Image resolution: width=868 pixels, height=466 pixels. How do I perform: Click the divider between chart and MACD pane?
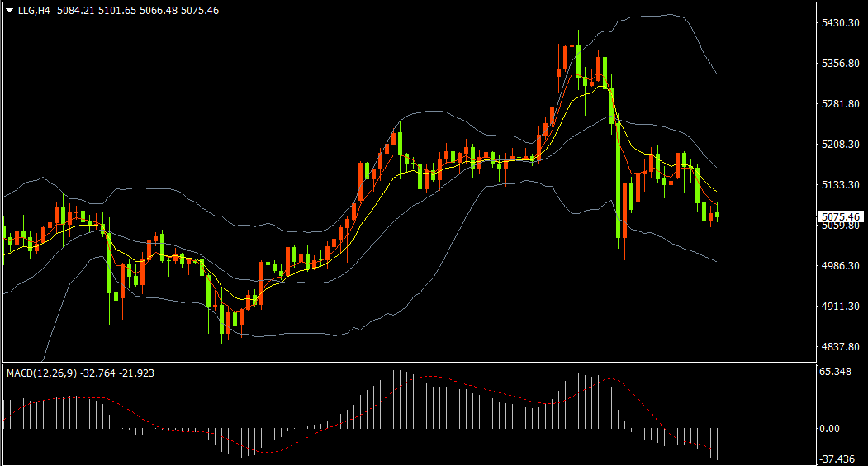point(405,362)
